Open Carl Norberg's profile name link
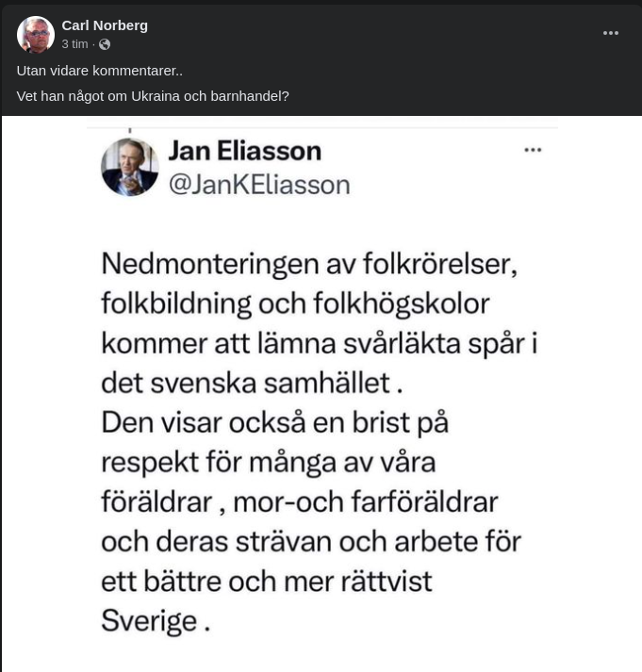 coord(105,25)
